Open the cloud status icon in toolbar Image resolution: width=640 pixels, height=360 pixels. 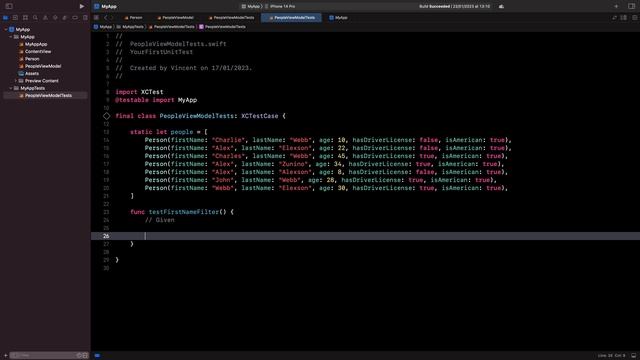tap(501, 6)
